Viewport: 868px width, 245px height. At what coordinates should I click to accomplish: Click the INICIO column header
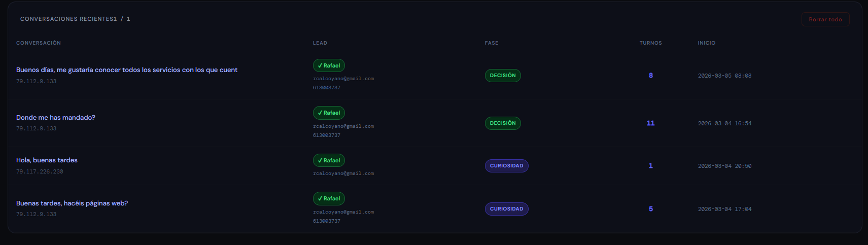tap(707, 43)
